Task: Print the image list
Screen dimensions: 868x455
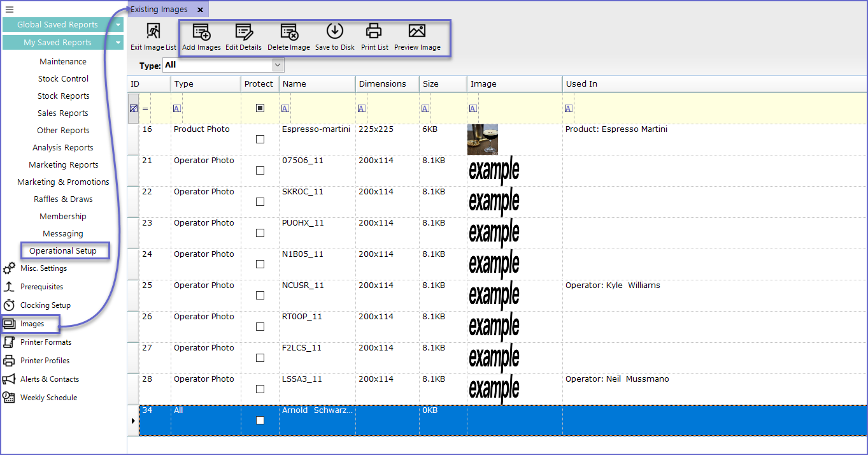Action: (x=374, y=32)
